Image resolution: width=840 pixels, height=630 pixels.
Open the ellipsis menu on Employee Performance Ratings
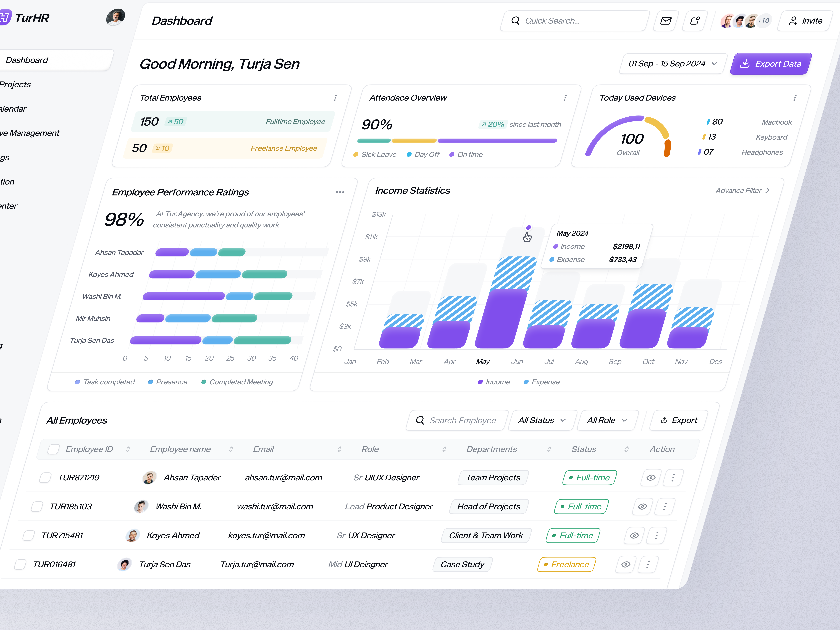click(x=340, y=192)
